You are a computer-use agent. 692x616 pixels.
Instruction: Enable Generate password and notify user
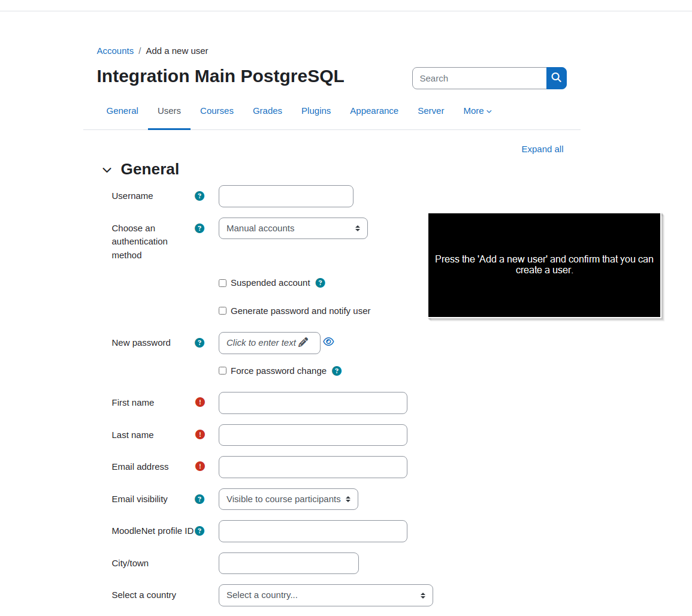pos(222,311)
